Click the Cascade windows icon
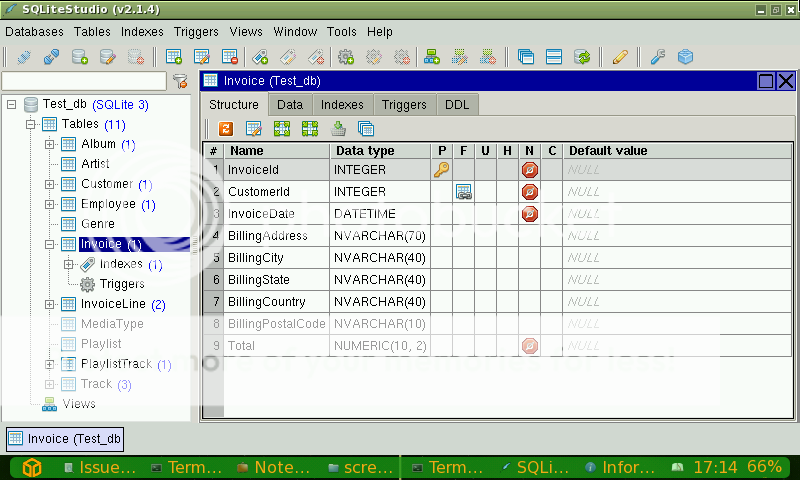This screenshot has width=800, height=480. pyautogui.click(x=526, y=57)
